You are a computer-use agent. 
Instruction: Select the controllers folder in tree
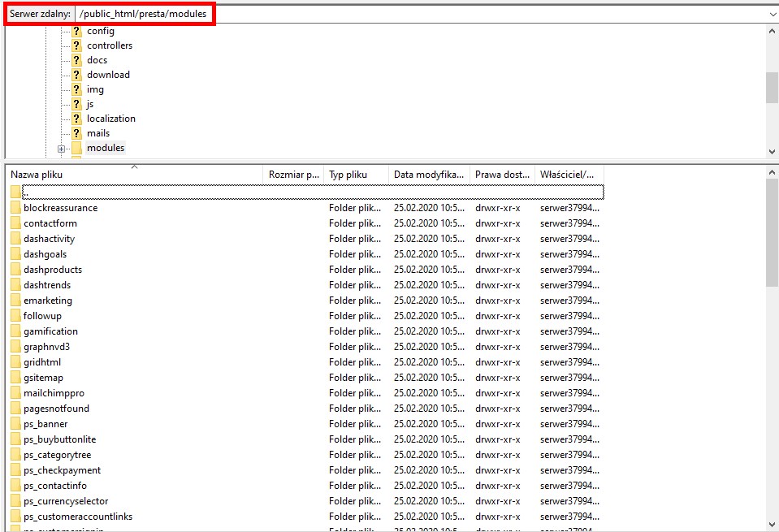click(110, 45)
